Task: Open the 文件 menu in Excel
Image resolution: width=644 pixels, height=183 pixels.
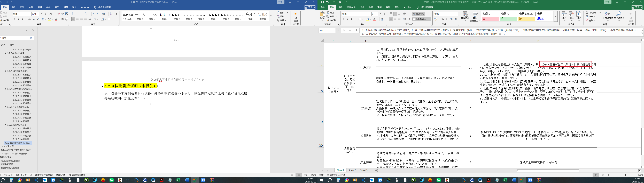Action: pyautogui.click(x=322, y=7)
